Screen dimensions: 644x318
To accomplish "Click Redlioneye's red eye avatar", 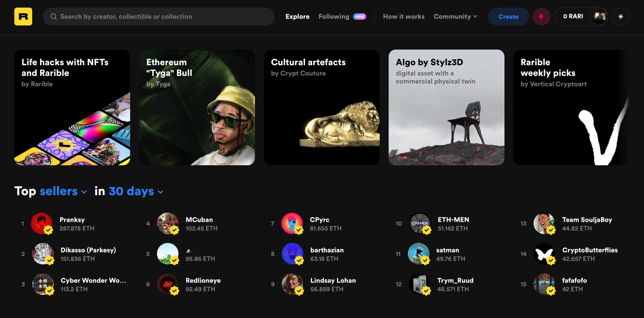I will 167,284.
